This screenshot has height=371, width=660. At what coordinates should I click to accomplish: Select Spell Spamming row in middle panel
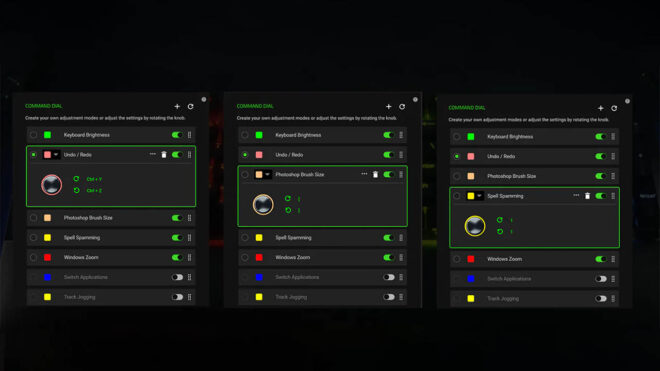[322, 238]
